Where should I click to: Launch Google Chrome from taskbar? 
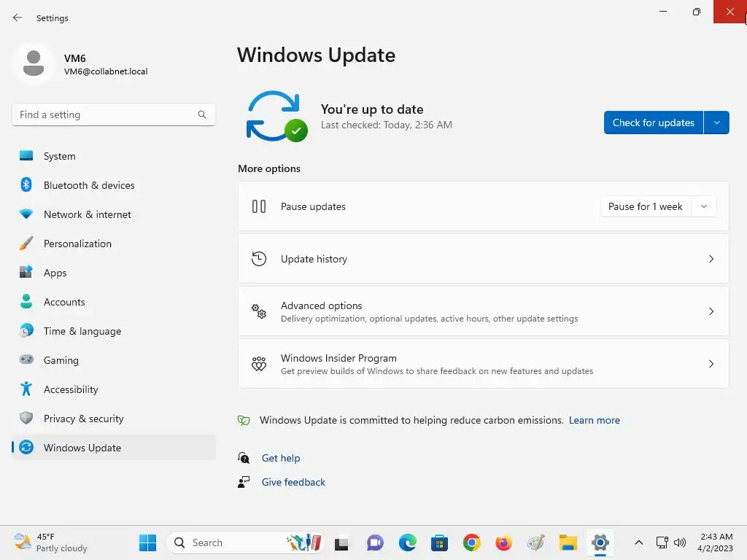tap(472, 542)
